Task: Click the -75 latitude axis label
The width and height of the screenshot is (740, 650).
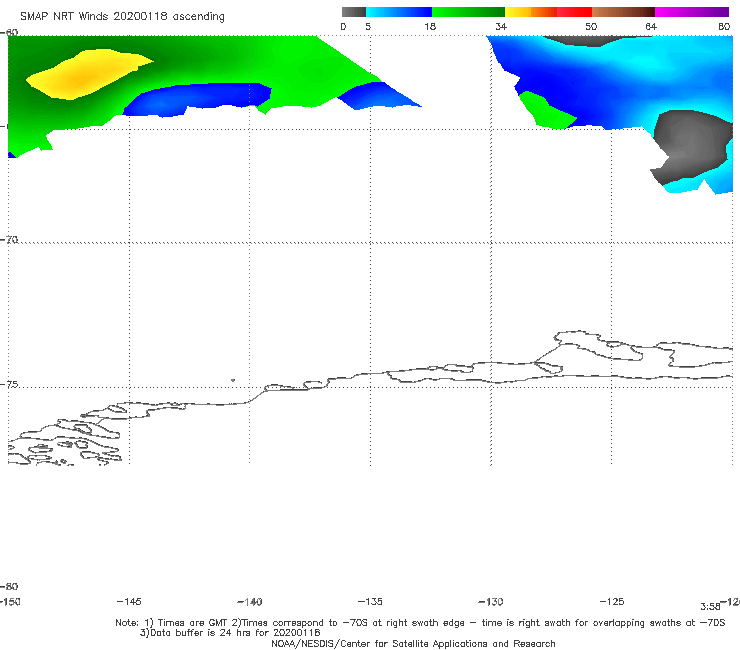Action: (9, 384)
